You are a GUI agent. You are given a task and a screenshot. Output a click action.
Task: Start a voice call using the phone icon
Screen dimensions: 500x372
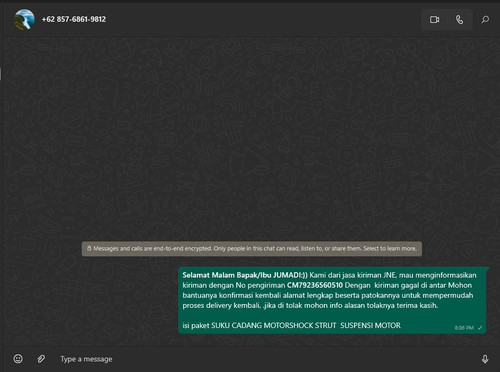click(459, 20)
